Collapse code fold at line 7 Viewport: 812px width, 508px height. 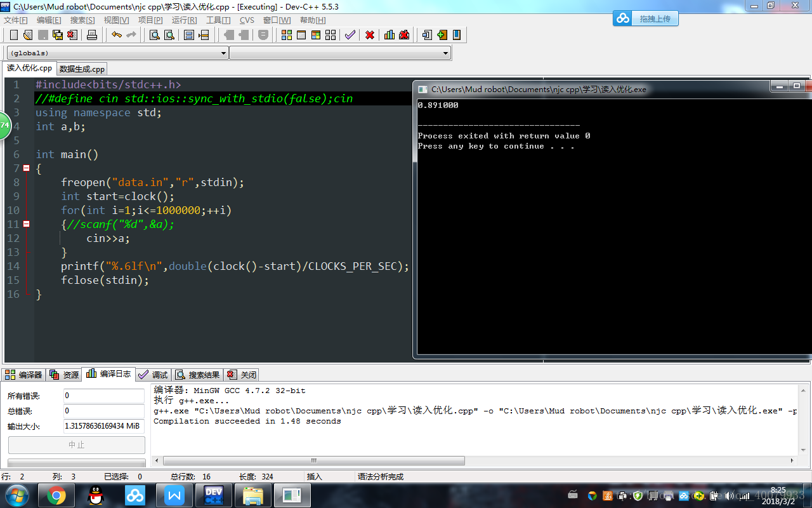[27, 168]
